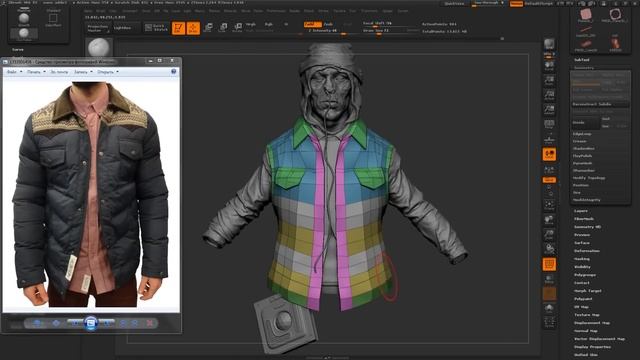Open the brown texture swatch on right shelf
The height and width of the screenshot is (360, 640).
click(549, 293)
